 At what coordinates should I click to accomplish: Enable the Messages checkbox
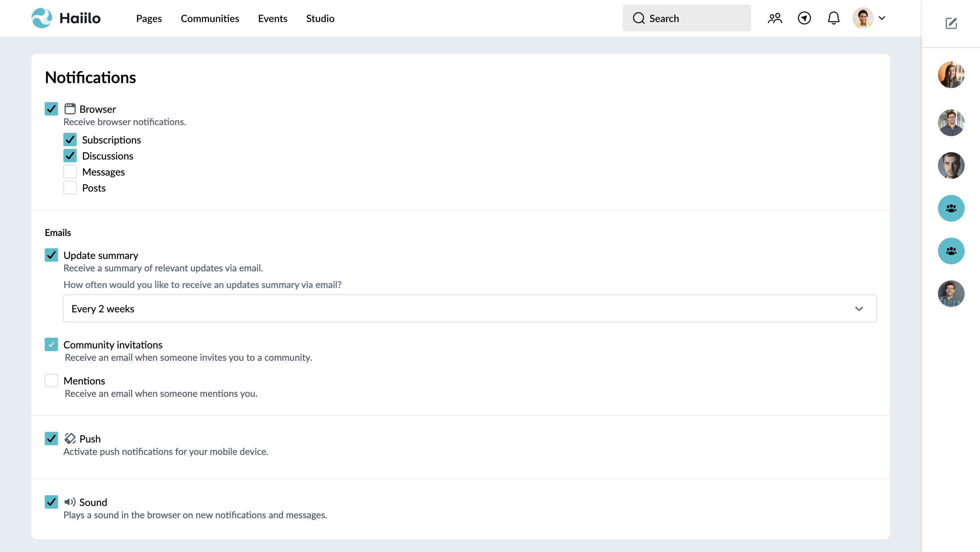click(70, 172)
